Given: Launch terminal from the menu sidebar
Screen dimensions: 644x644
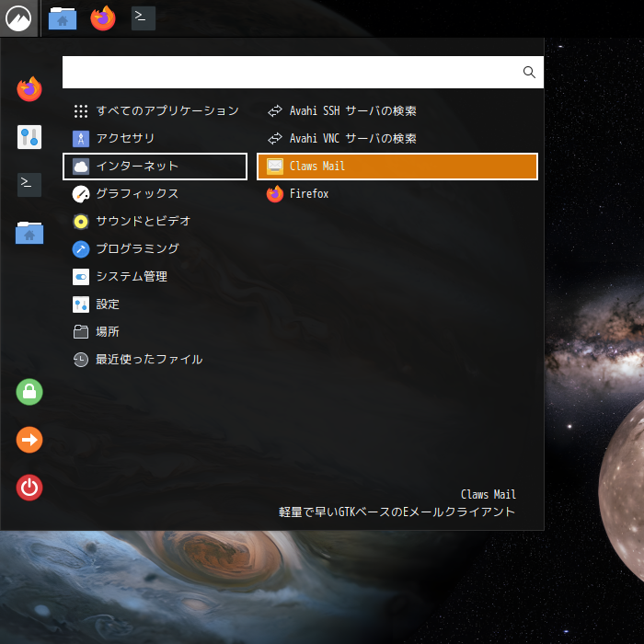Looking at the screenshot, I should (29, 185).
